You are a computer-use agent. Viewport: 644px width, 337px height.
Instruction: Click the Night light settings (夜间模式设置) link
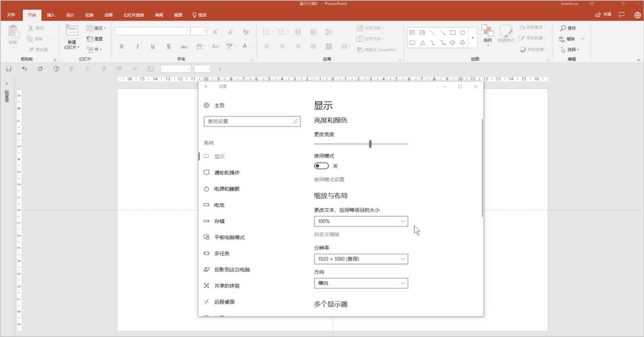pyautogui.click(x=329, y=179)
